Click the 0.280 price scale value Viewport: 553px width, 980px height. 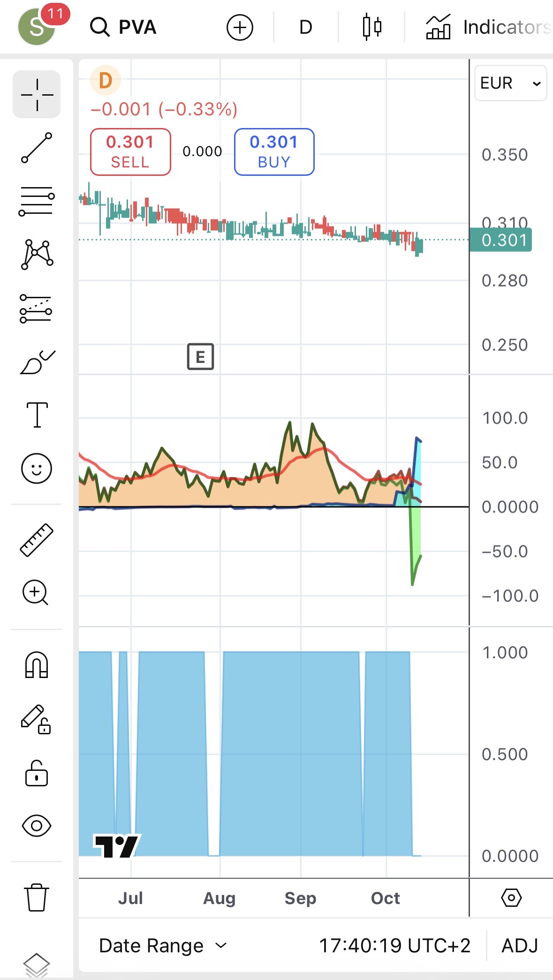tap(505, 281)
